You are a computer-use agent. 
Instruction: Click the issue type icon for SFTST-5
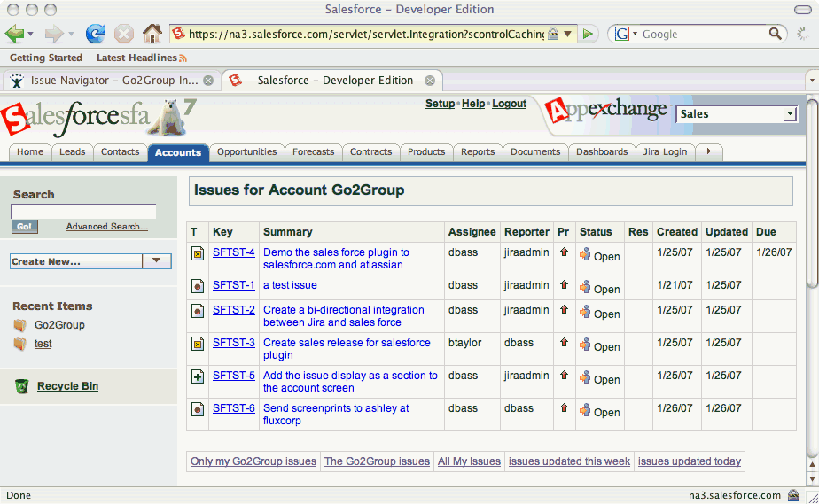pos(199,376)
